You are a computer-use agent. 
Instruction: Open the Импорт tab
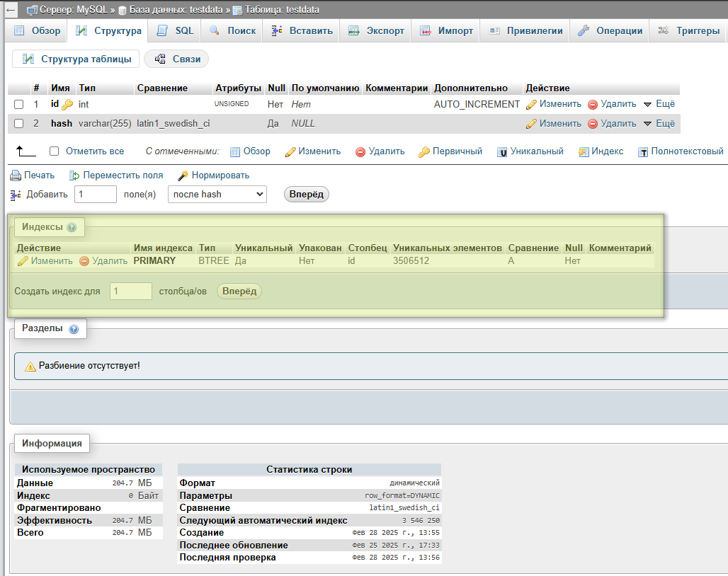pos(446,30)
